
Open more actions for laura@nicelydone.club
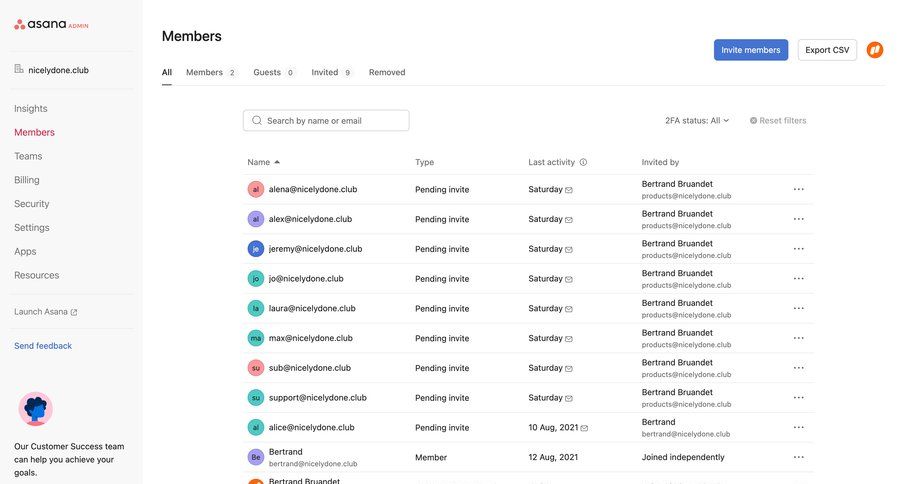[798, 308]
